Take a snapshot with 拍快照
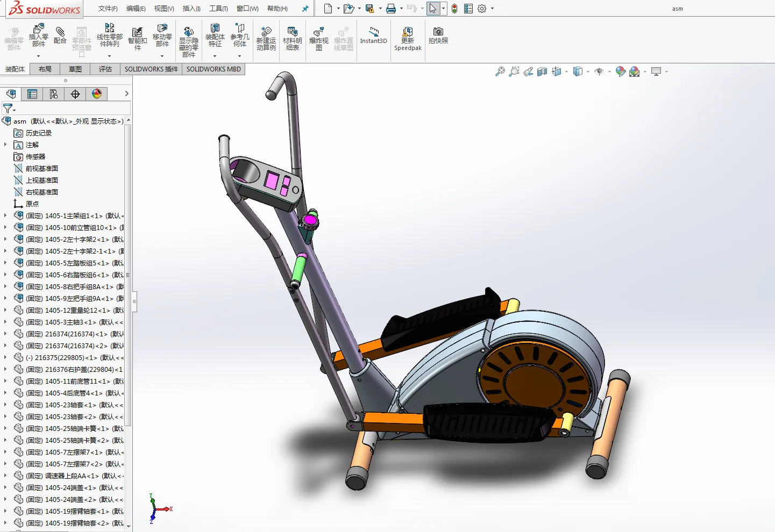 point(438,35)
